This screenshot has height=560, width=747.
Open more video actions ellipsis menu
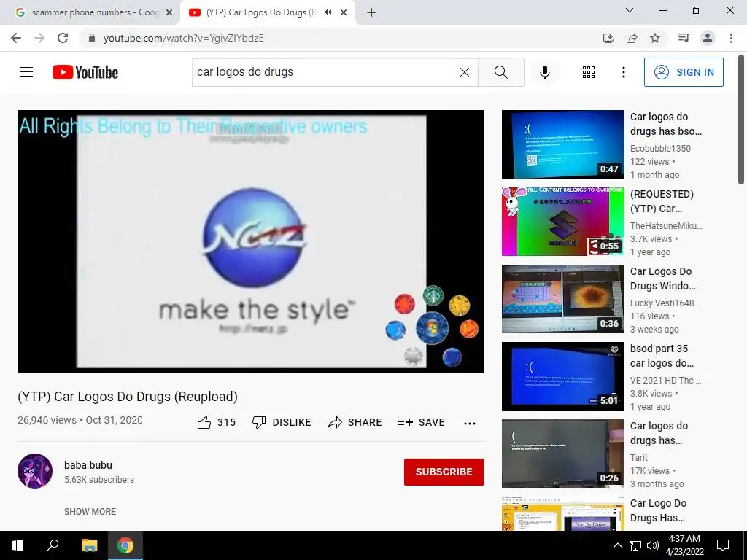(x=470, y=423)
